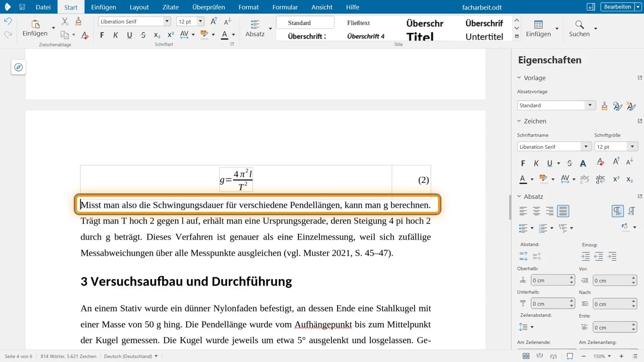Screen dimensions: 644x362
Task: Activate the clone formatting paintbrush
Action: (x=78, y=21)
